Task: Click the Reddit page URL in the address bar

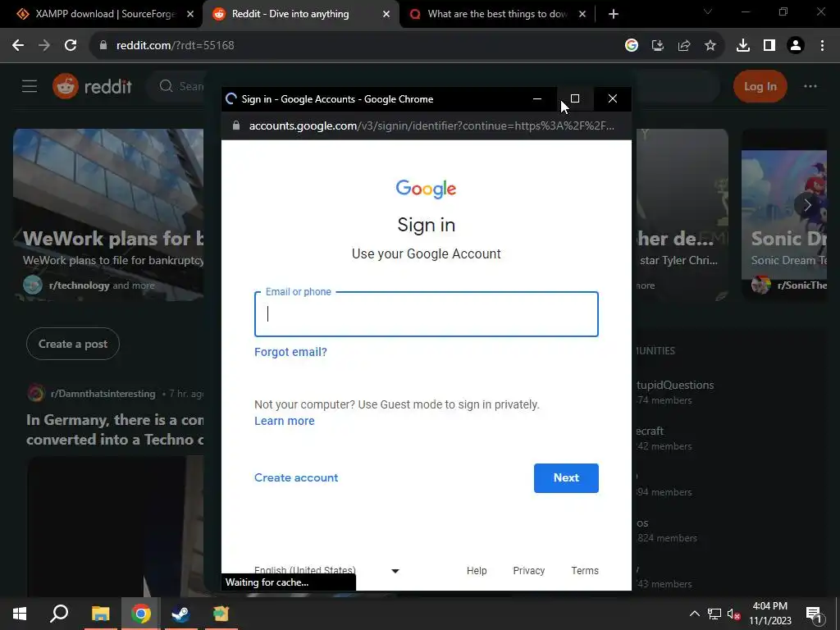Action: click(x=176, y=46)
